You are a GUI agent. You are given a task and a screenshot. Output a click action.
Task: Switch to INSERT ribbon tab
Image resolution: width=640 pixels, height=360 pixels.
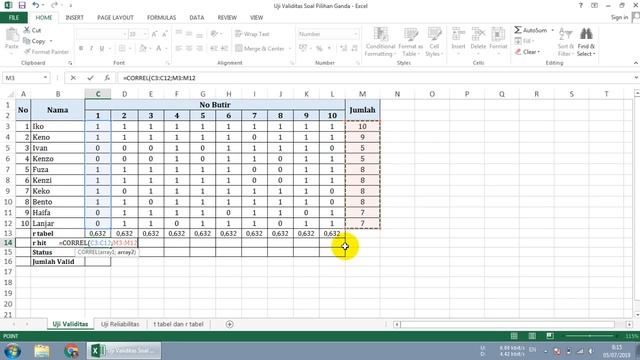(x=74, y=18)
